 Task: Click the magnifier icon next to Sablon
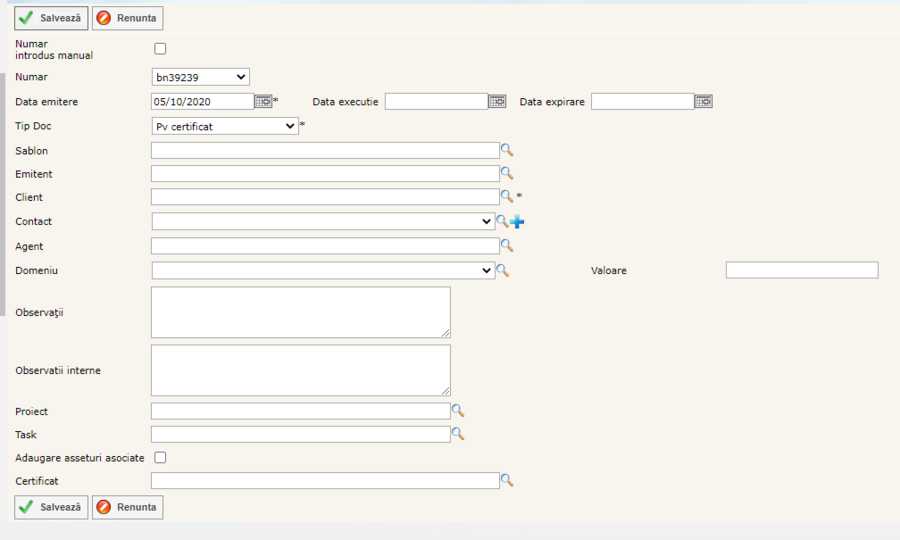pos(507,150)
